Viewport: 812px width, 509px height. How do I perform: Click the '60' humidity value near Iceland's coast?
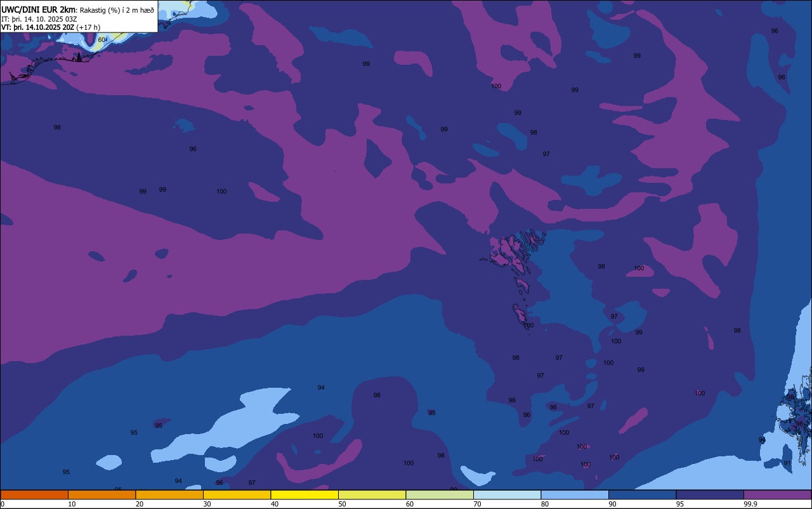coord(101,40)
